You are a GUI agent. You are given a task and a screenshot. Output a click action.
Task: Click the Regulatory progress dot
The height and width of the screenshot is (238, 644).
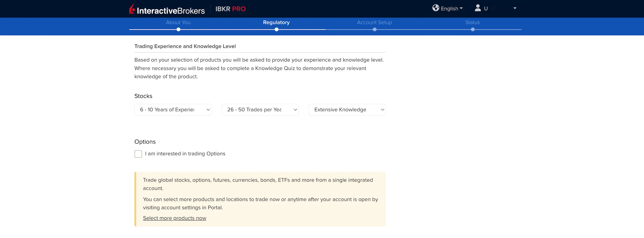276,29
